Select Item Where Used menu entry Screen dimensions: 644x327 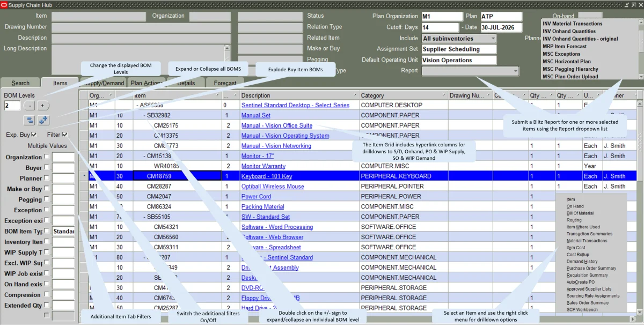click(583, 227)
